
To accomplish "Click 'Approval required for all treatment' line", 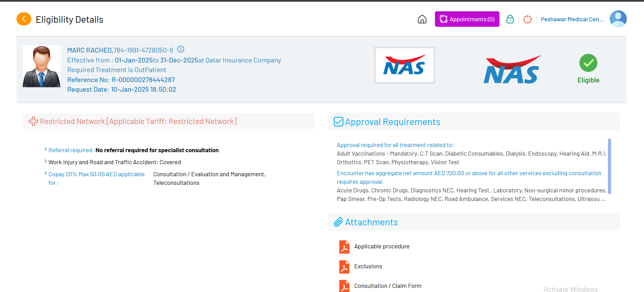I will [x=395, y=145].
